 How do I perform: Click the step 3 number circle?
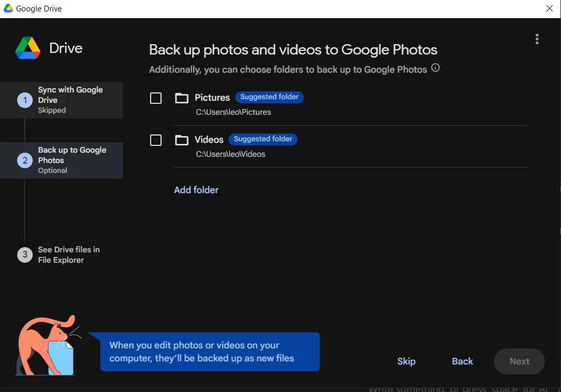tap(25, 254)
